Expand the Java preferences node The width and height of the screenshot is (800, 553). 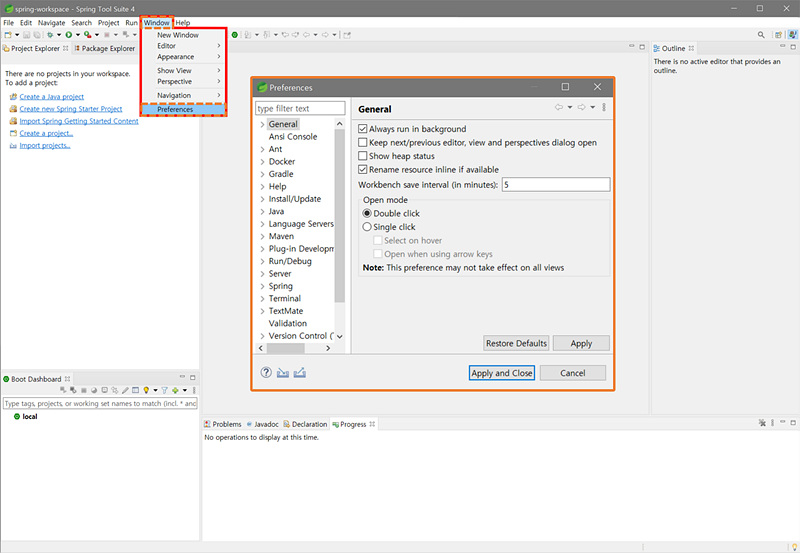[262, 211]
